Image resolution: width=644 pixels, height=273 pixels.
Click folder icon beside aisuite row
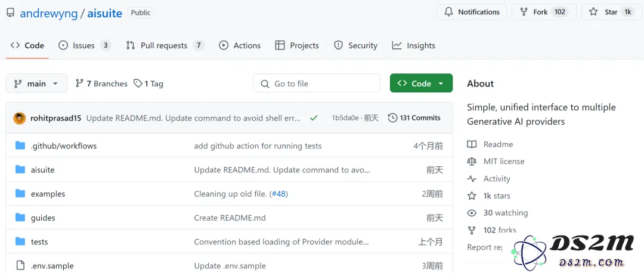20,169
